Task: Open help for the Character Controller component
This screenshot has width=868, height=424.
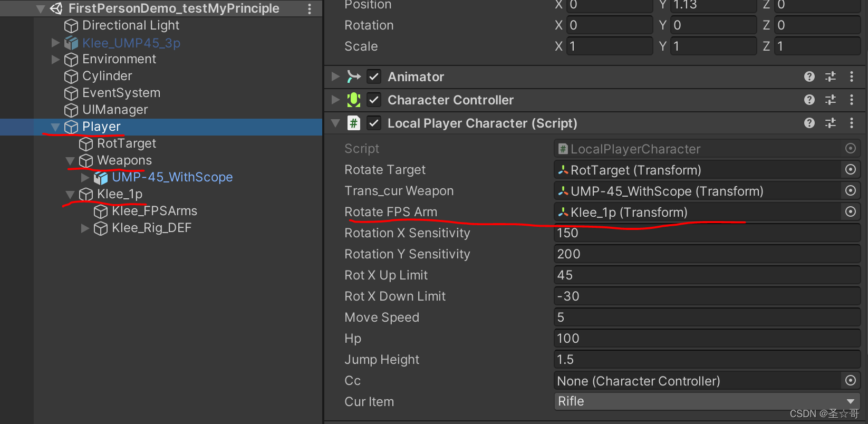Action: [x=809, y=100]
